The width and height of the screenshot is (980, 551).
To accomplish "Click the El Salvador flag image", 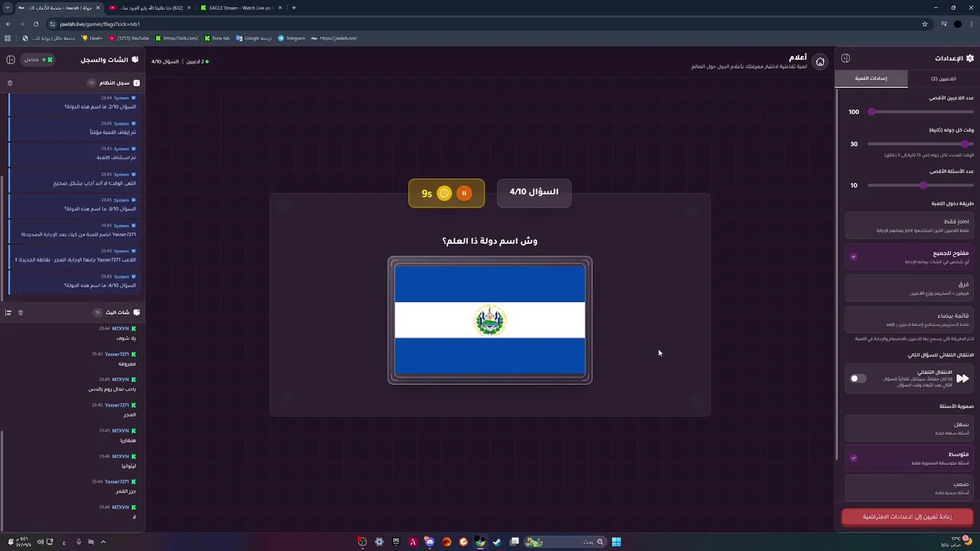I will tap(490, 320).
